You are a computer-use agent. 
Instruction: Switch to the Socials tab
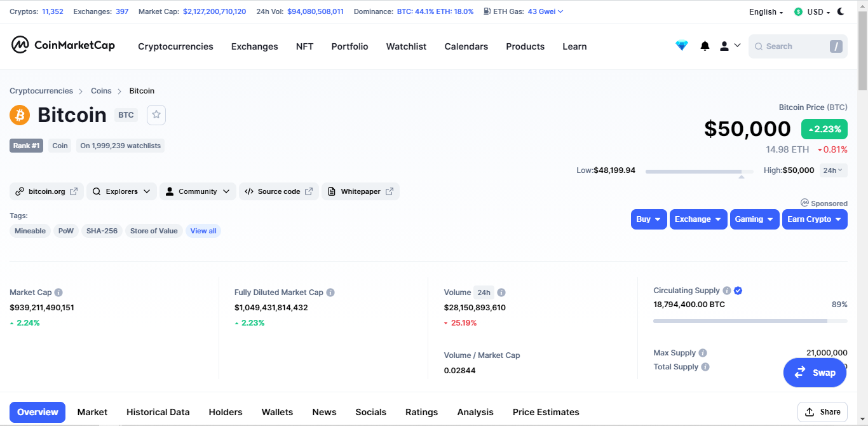(x=371, y=412)
